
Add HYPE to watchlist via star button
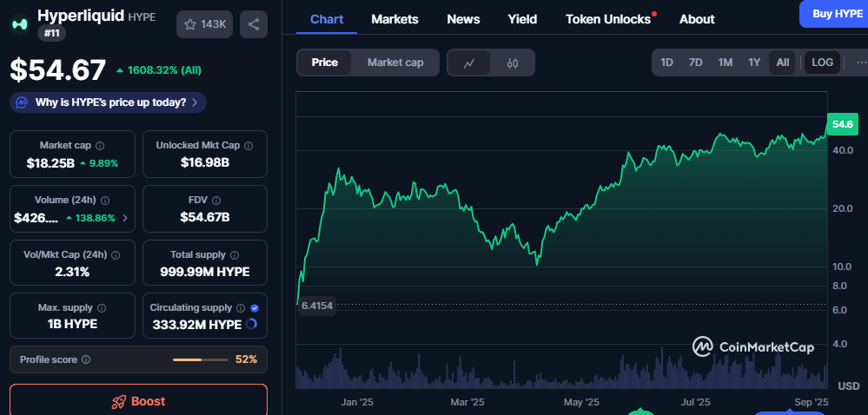pyautogui.click(x=204, y=24)
